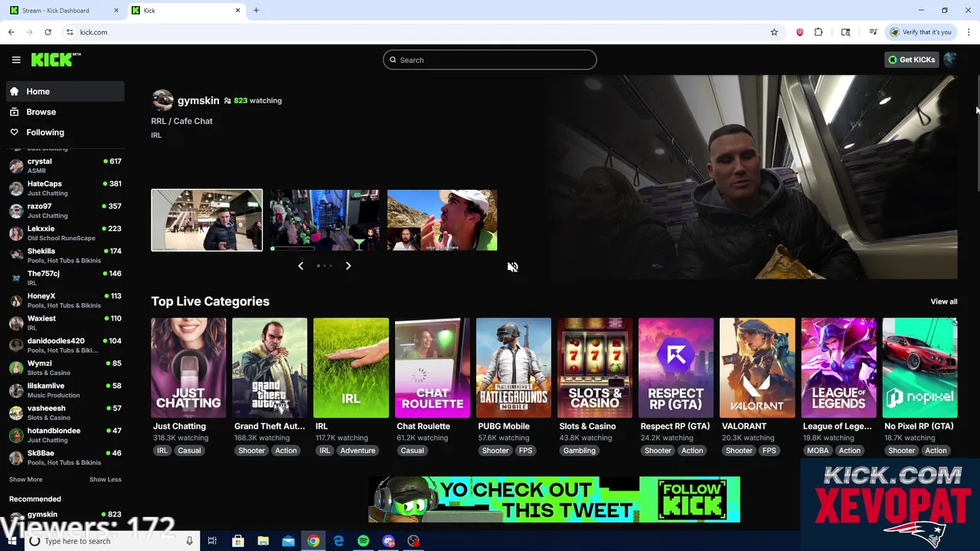Show the next featured stream

348,266
